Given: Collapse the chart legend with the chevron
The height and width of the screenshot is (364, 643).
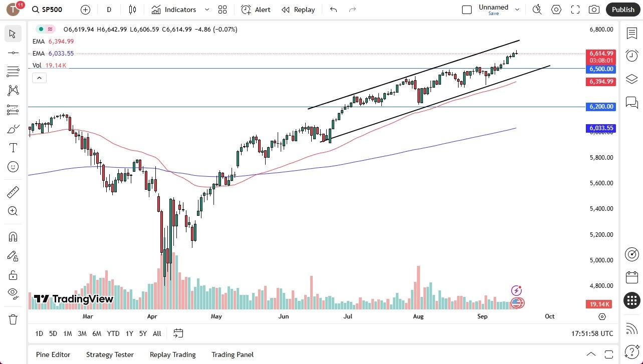Looking at the screenshot, I should [39, 78].
